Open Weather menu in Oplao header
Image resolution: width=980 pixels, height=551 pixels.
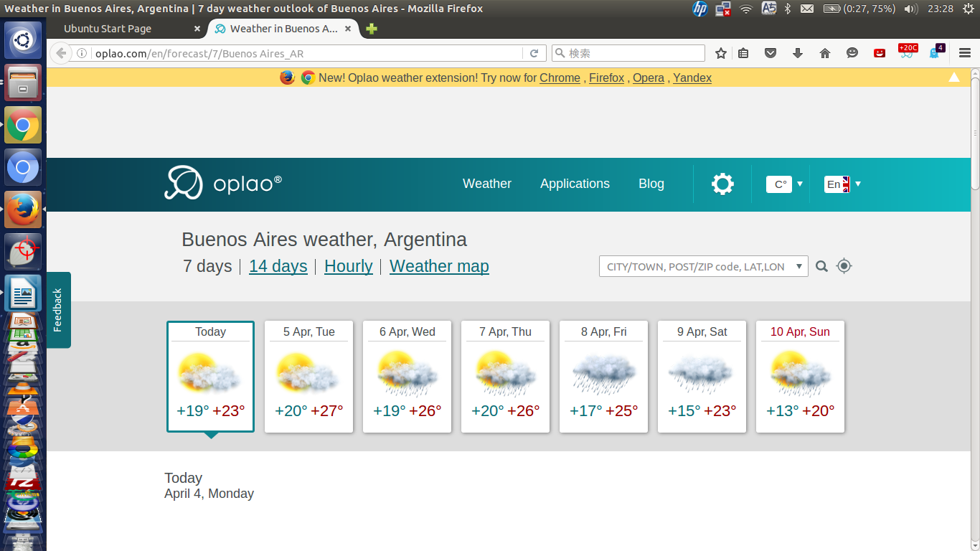[x=487, y=184]
